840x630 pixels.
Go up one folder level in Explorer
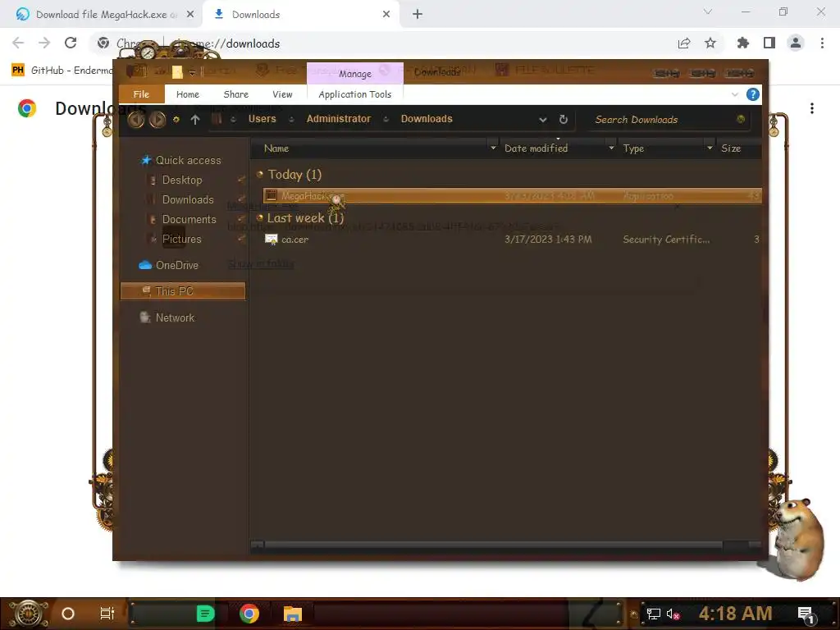pyautogui.click(x=195, y=120)
